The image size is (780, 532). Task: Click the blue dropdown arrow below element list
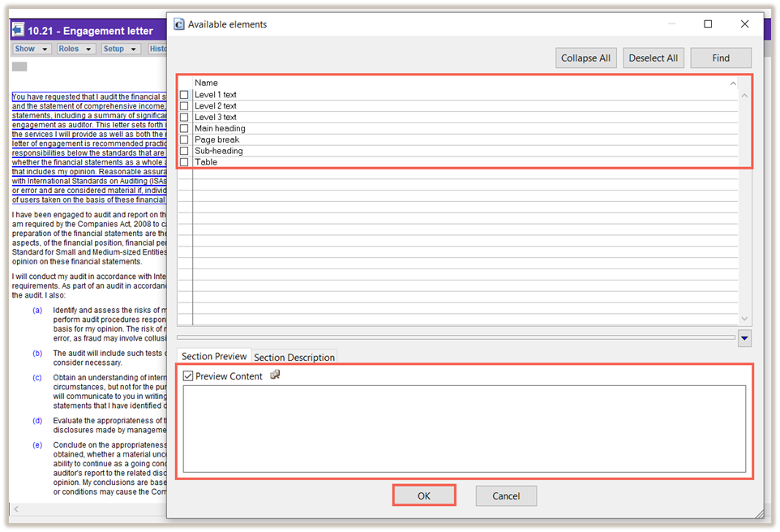[x=744, y=338]
